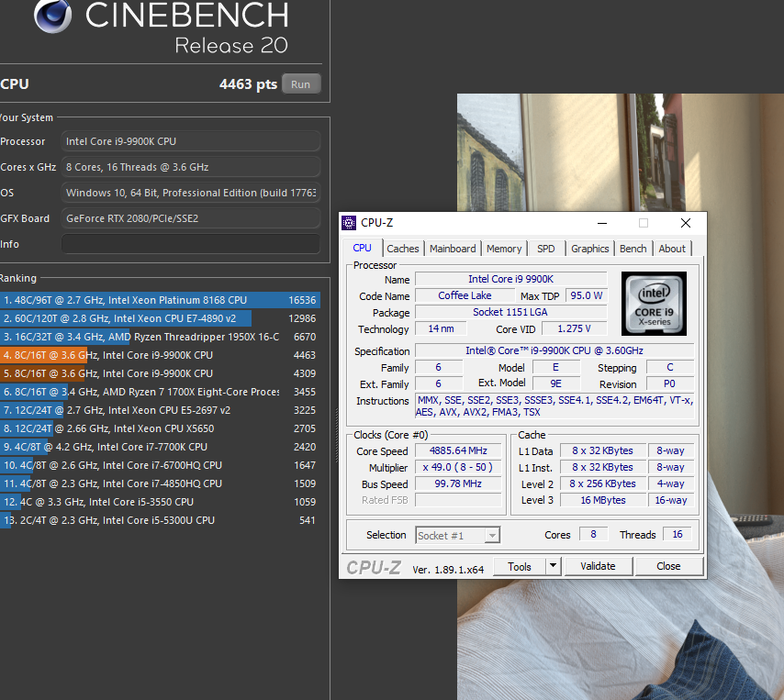Click the Threads value 16
The width and height of the screenshot is (784, 700).
(x=677, y=534)
